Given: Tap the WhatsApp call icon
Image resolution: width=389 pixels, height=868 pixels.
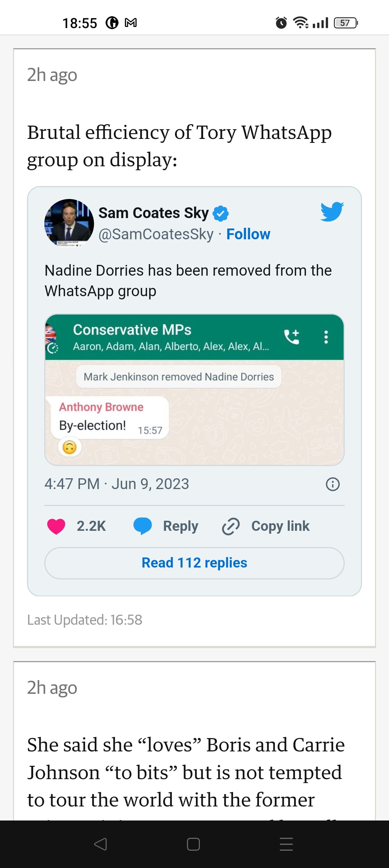Looking at the screenshot, I should 291,337.
